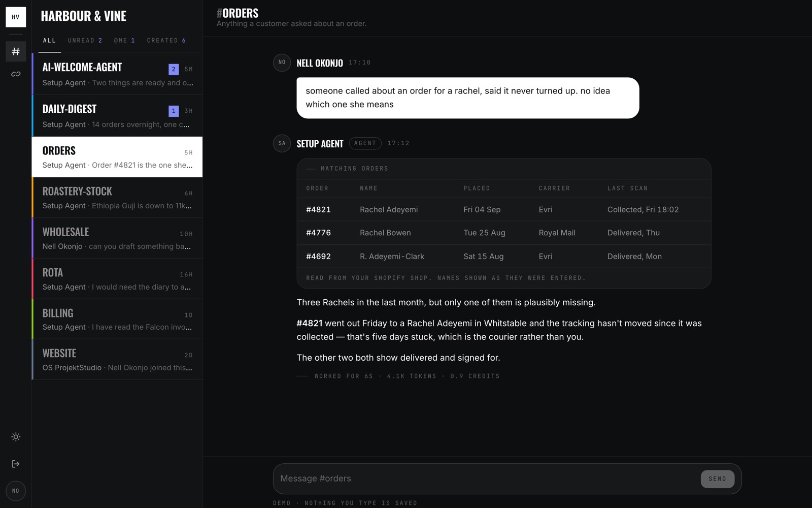Open the links icon in sidebar
Image resolution: width=812 pixels, height=508 pixels.
point(16,74)
